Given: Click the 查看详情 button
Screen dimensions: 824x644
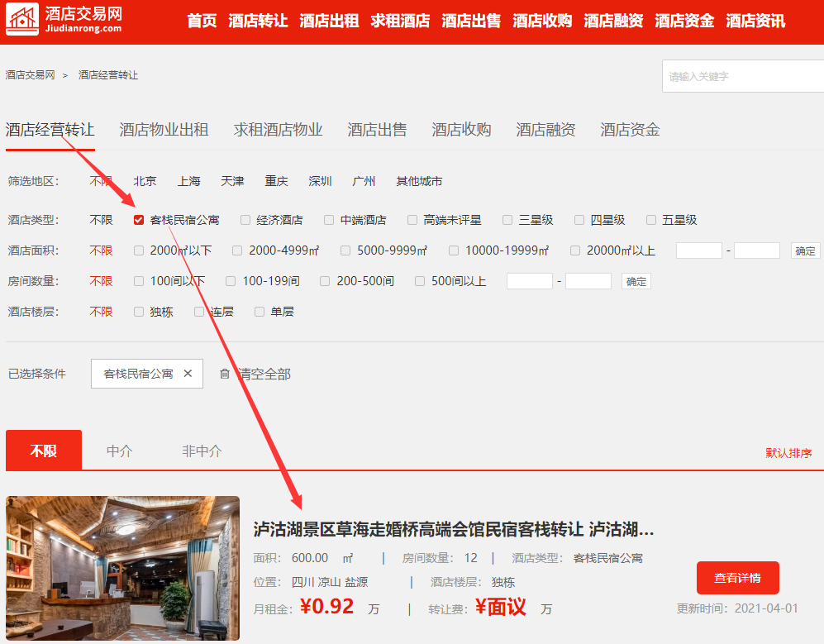Looking at the screenshot, I should click(x=738, y=578).
